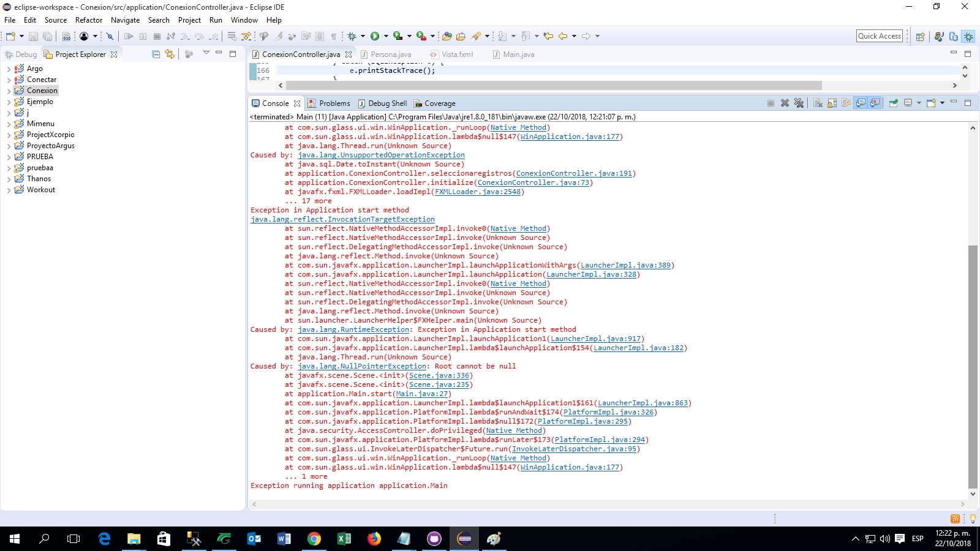Disable Show Console When Standard Error Changes
Image resolution: width=980 pixels, height=551 pixels.
coord(875,103)
